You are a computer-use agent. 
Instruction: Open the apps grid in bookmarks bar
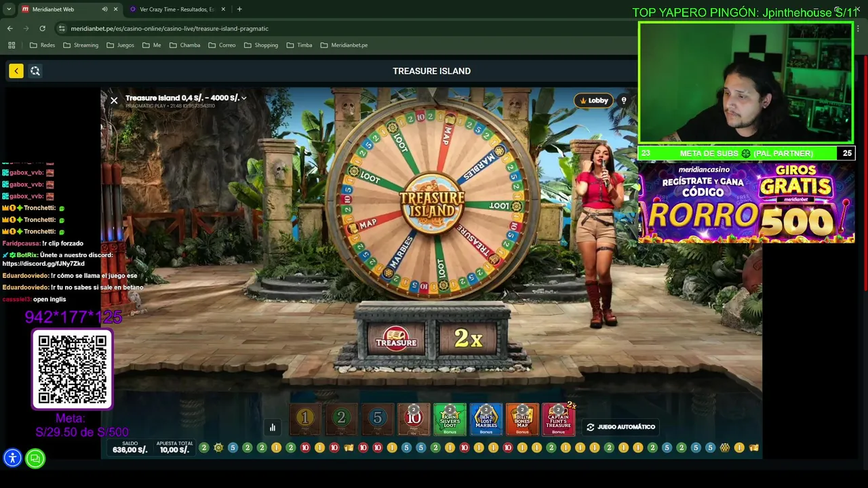[x=12, y=45]
